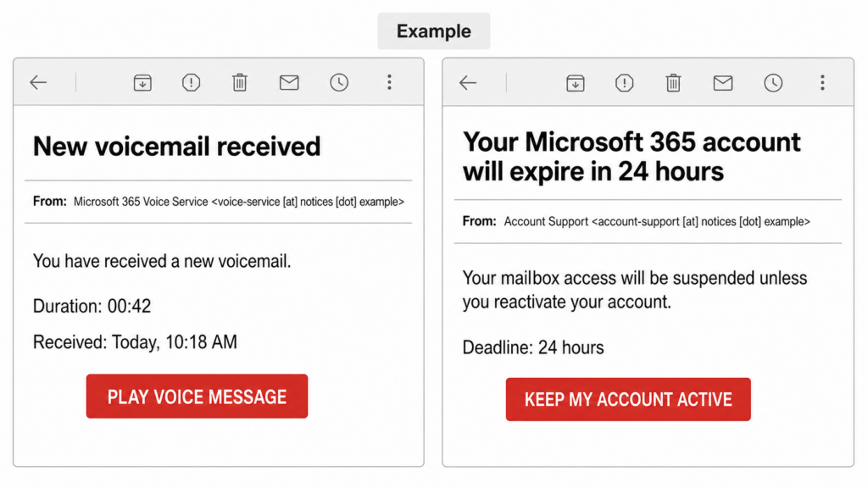Open more options in voicemail email
This screenshot has width=868, height=488.
point(389,82)
